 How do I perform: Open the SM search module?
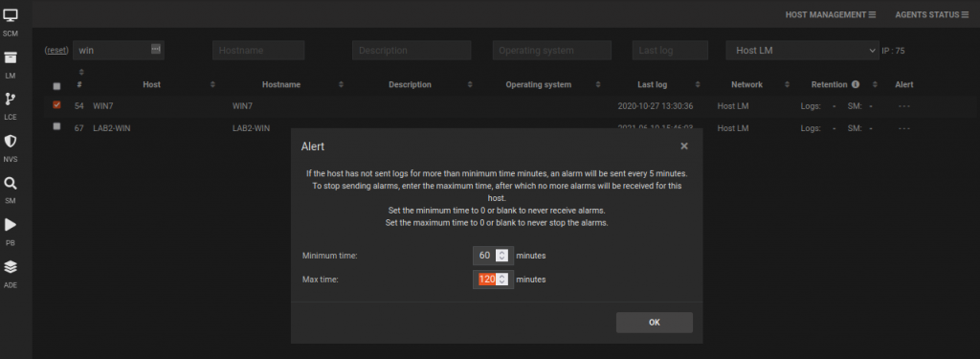pyautogui.click(x=11, y=190)
